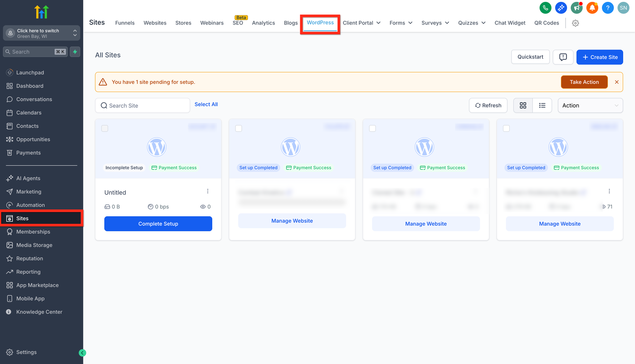Open Automation in the sidebar

[30, 205]
